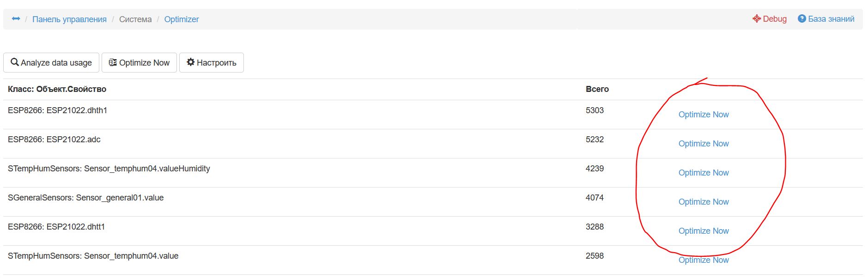Click the knowledge base question mark icon
868x279 pixels.
pyautogui.click(x=802, y=19)
